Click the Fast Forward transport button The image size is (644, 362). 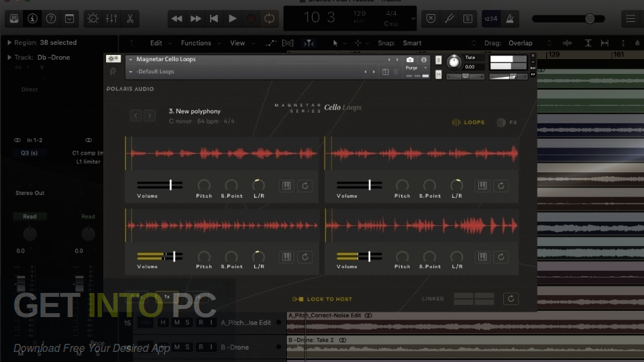[195, 19]
